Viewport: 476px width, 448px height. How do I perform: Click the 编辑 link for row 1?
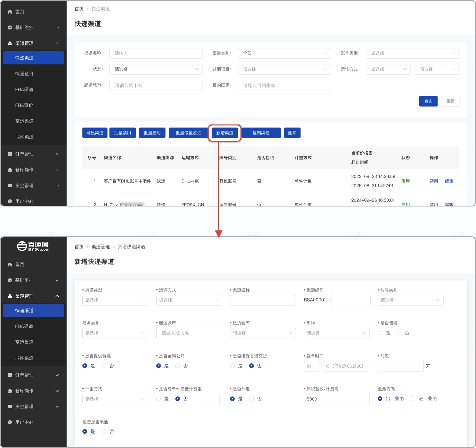point(449,181)
